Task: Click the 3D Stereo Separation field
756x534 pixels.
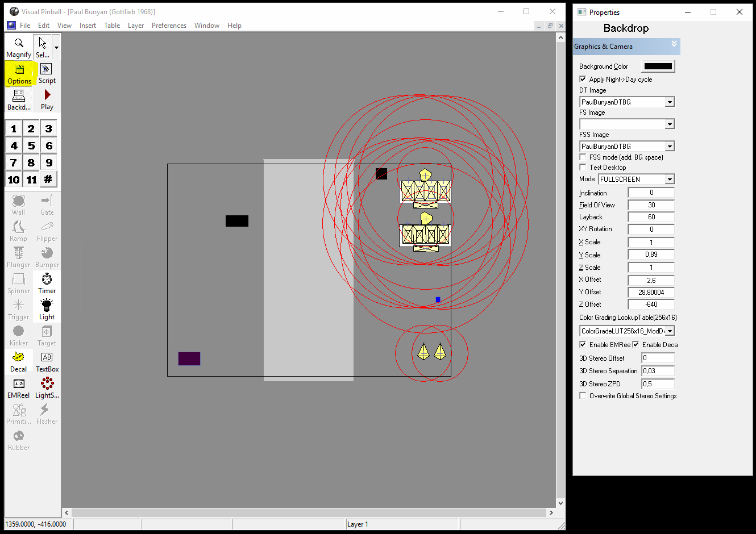Action: [658, 371]
